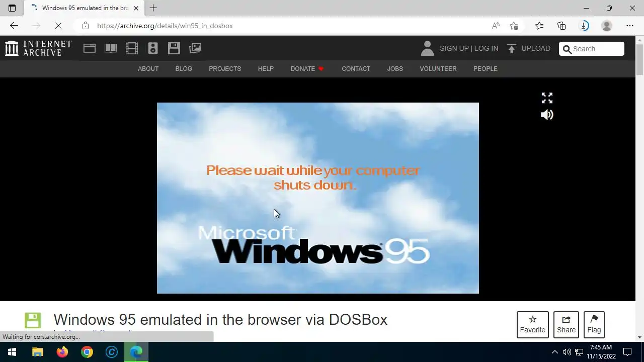Open the browser profile icon
Screen dimensions: 644x362
(x=607, y=26)
